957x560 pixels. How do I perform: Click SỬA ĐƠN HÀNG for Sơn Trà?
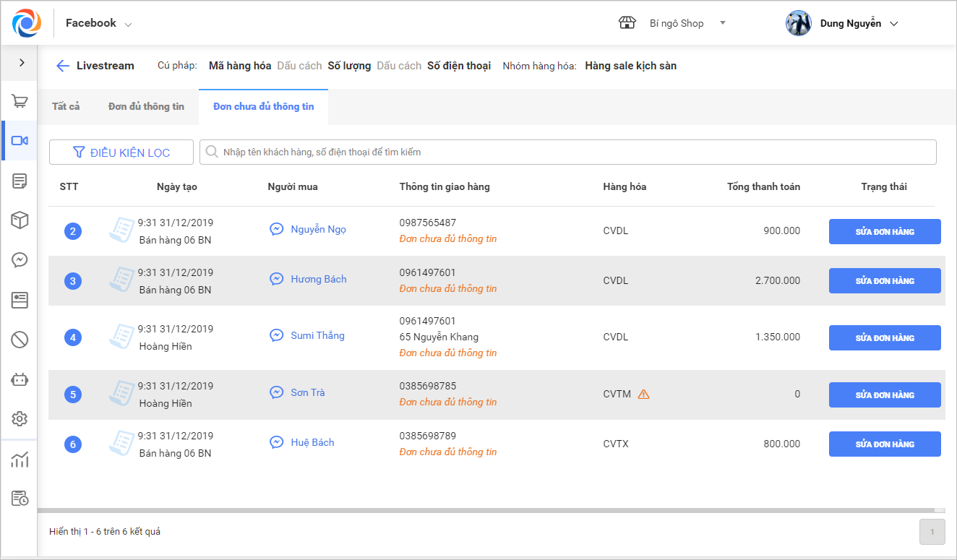pos(885,395)
